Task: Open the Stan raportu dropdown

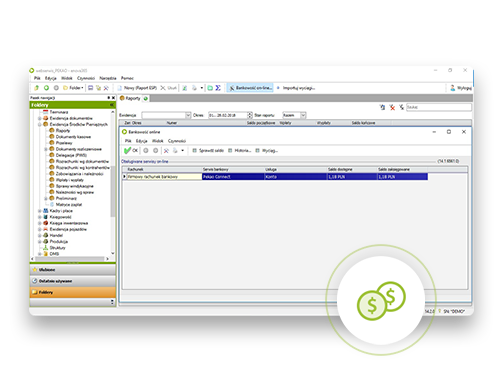Action: point(303,115)
